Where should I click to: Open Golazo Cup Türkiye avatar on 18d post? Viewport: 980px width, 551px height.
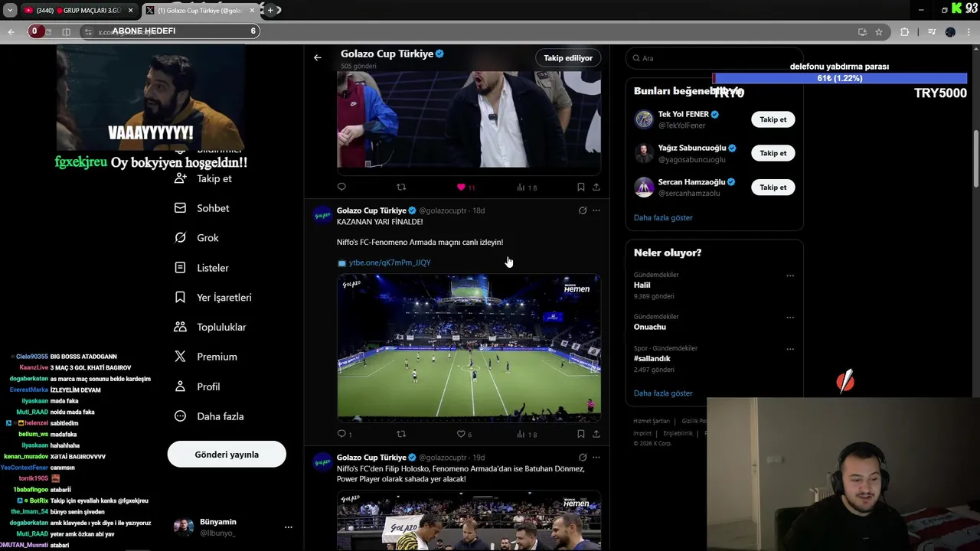pyautogui.click(x=322, y=215)
